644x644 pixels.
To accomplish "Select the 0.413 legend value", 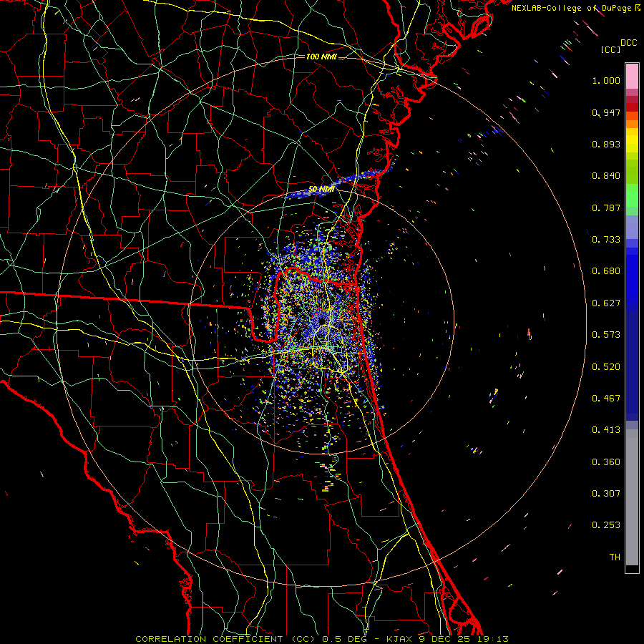I will [x=606, y=430].
